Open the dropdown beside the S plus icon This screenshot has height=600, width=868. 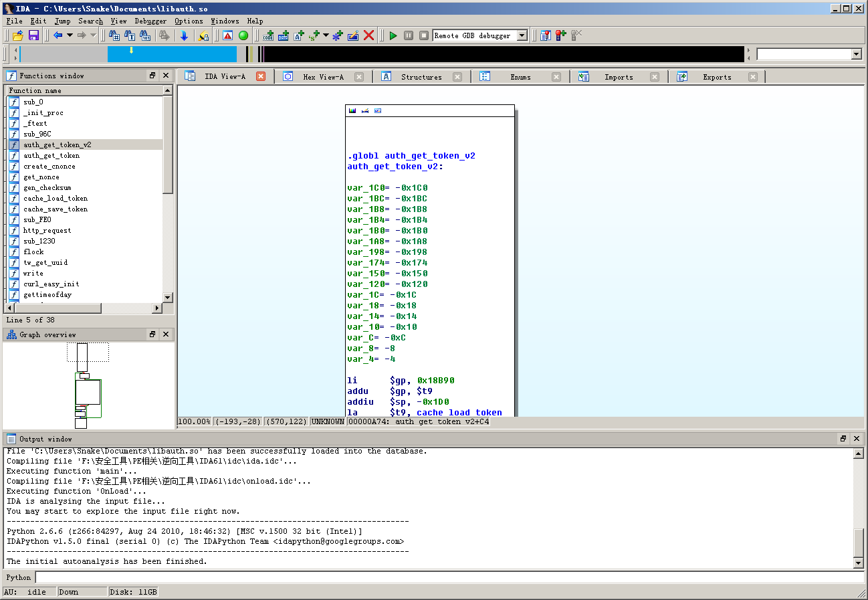point(326,35)
